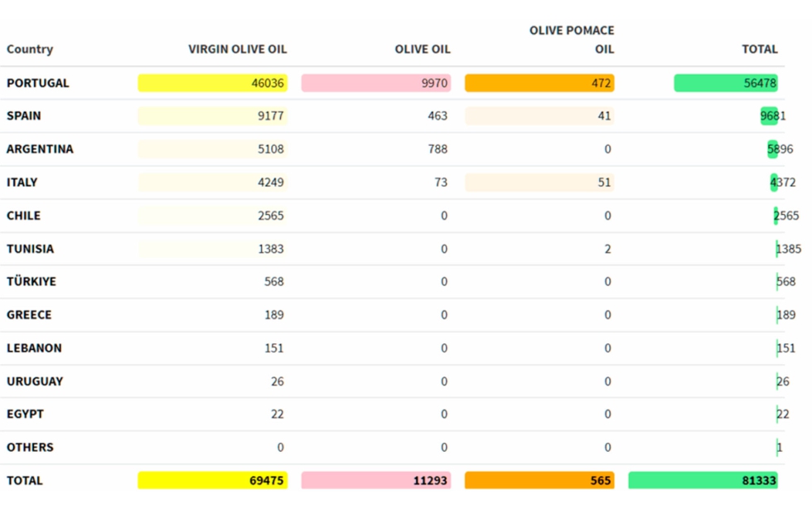The width and height of the screenshot is (812, 510).
Task: Select the ITALY row label
Action: pos(22,182)
